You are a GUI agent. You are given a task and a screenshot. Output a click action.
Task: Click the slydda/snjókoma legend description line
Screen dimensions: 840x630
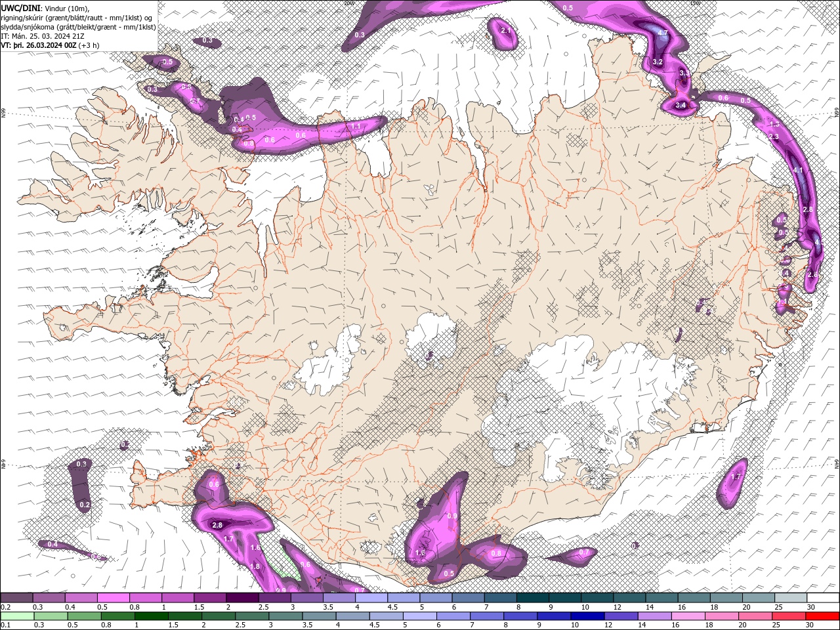pos(78,27)
